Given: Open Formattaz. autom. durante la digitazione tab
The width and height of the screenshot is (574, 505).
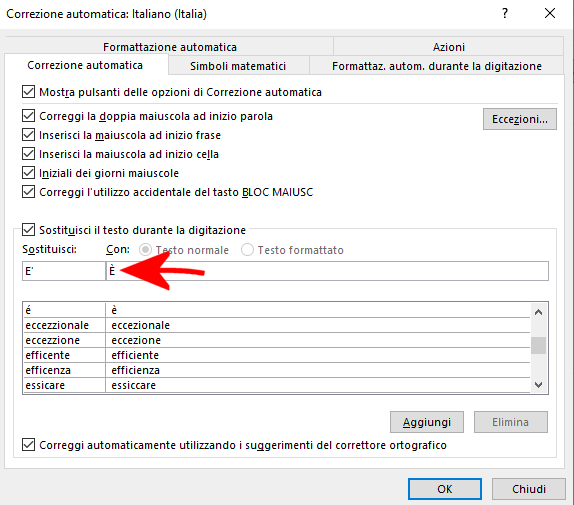Looking at the screenshot, I should tap(437, 66).
